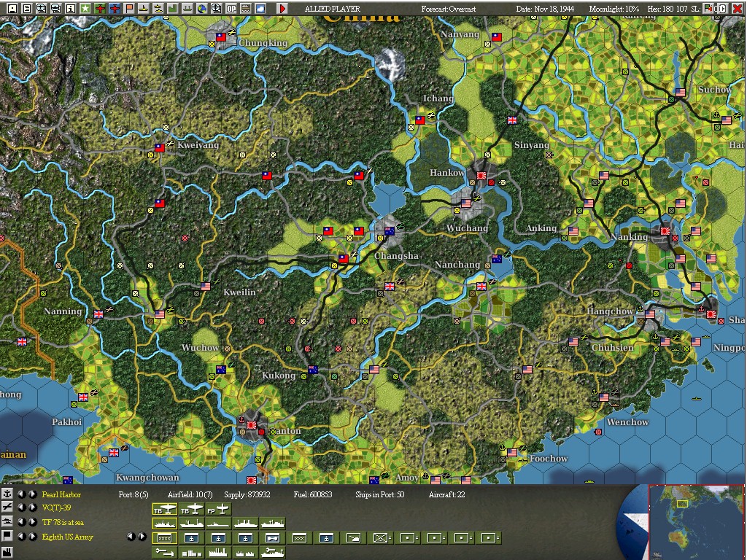Screen dimensions: 747x560
Task: Show next air unit after VC(T)-39
Action: coord(32,507)
